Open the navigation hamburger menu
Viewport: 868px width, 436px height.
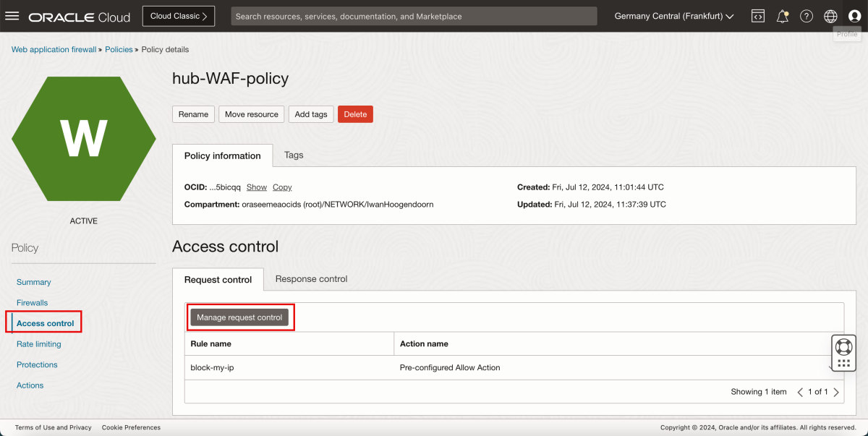[x=12, y=16]
